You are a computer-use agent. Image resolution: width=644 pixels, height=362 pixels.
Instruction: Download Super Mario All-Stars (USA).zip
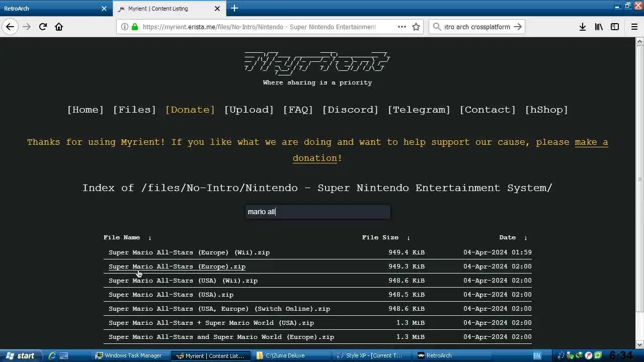pos(171,295)
